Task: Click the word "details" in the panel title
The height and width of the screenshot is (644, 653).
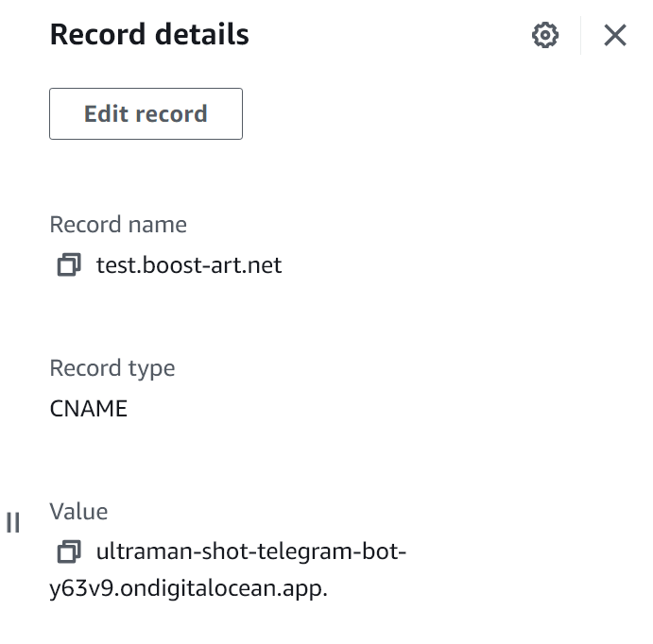Action: point(202,34)
